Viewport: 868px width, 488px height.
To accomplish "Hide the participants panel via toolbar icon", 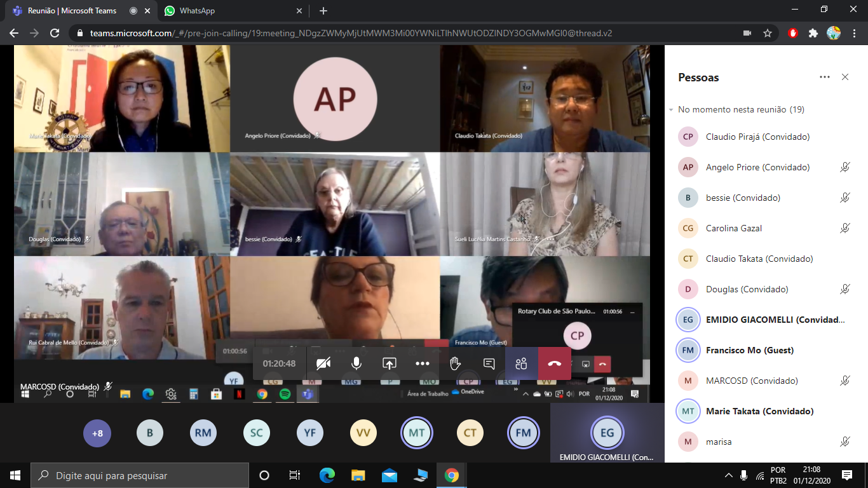I will click(522, 363).
